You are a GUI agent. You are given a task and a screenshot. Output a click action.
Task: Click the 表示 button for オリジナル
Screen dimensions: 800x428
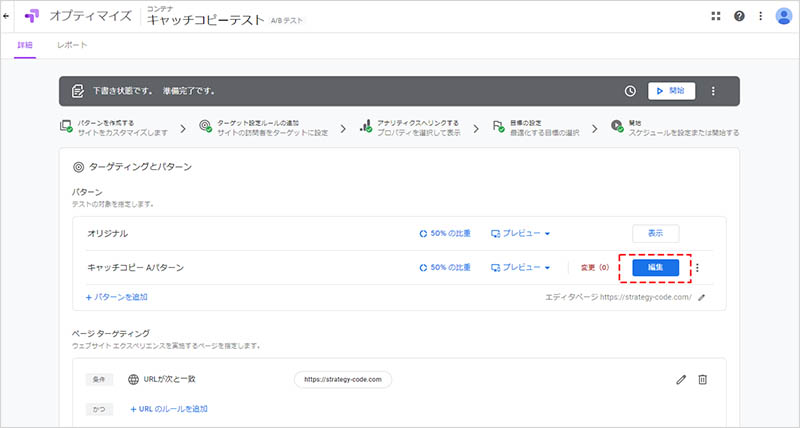tap(655, 233)
